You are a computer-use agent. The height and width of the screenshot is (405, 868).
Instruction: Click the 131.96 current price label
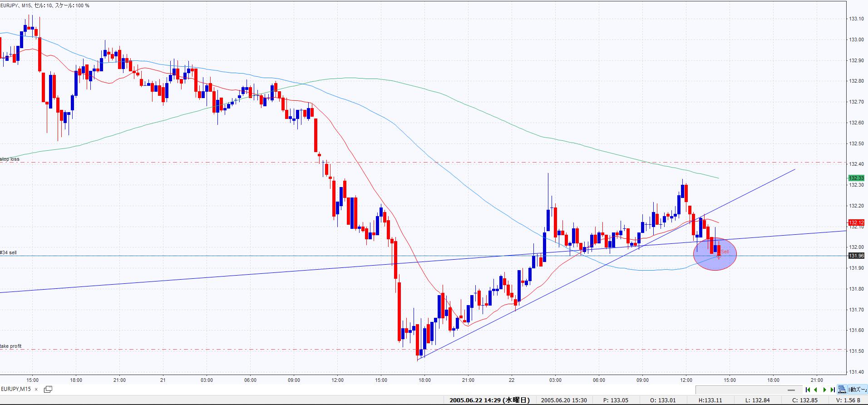pos(856,256)
